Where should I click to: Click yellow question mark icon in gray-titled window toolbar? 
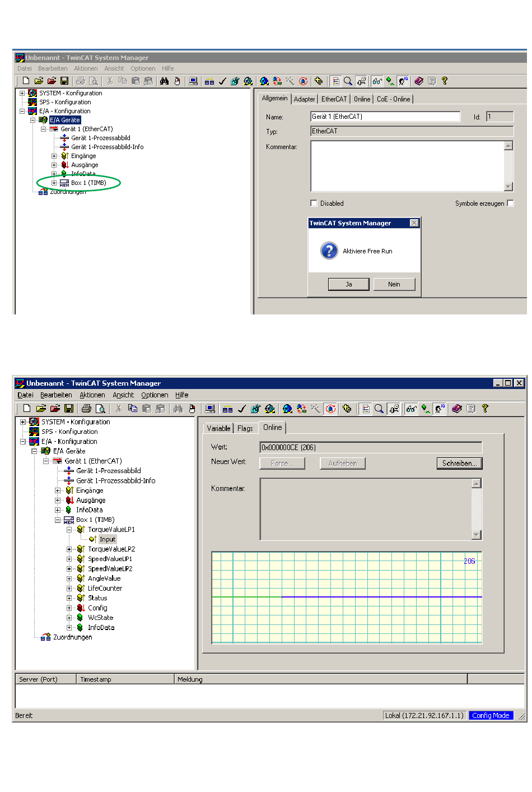click(x=445, y=81)
